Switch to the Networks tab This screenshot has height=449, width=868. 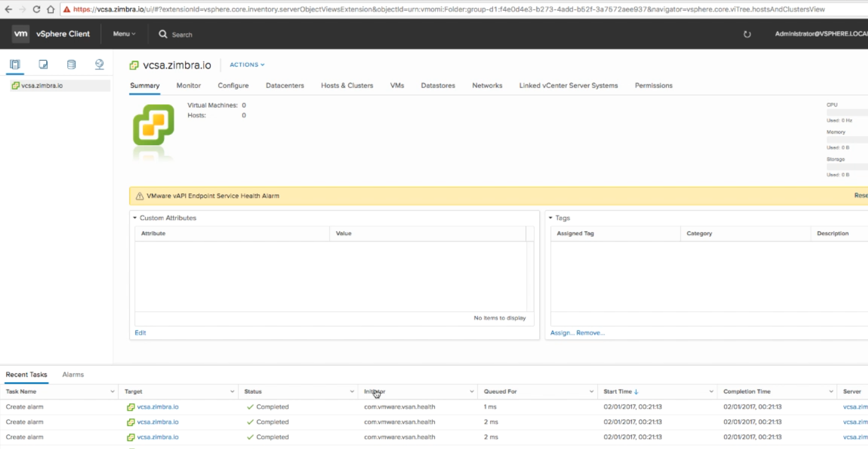coord(487,86)
